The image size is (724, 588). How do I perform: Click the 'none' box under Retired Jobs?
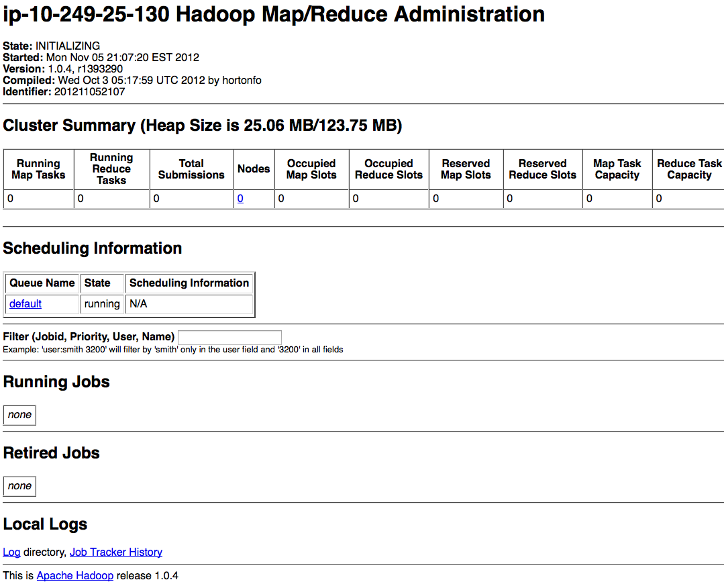19,486
